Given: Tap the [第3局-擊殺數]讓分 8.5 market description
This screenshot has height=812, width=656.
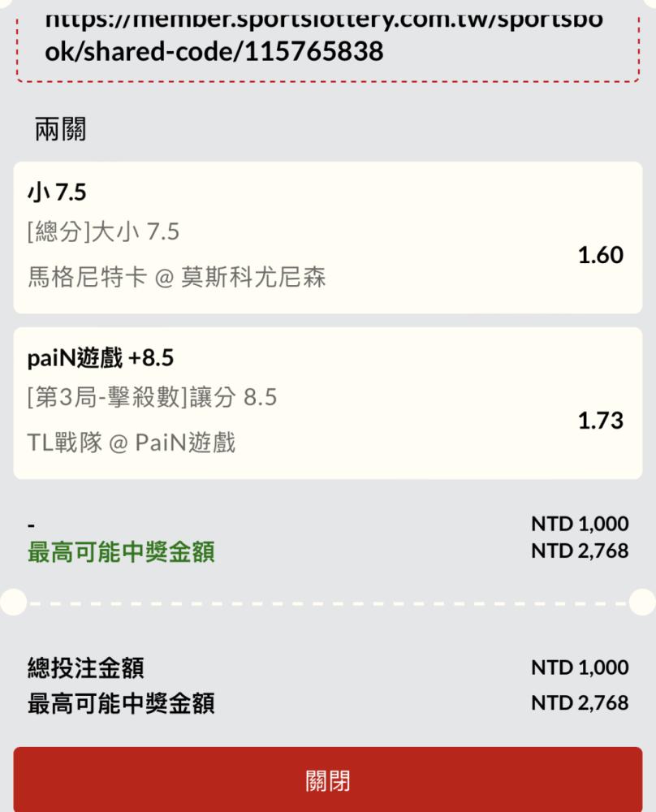Looking at the screenshot, I should click(x=152, y=397).
